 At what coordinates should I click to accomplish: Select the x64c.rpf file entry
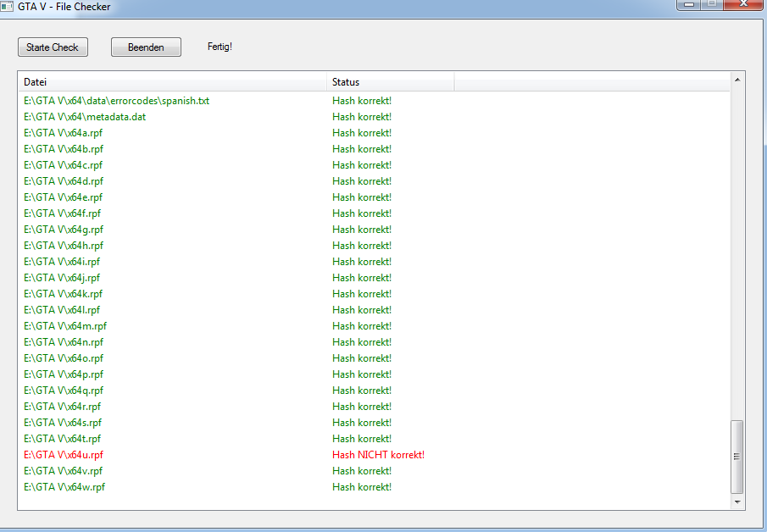point(63,165)
